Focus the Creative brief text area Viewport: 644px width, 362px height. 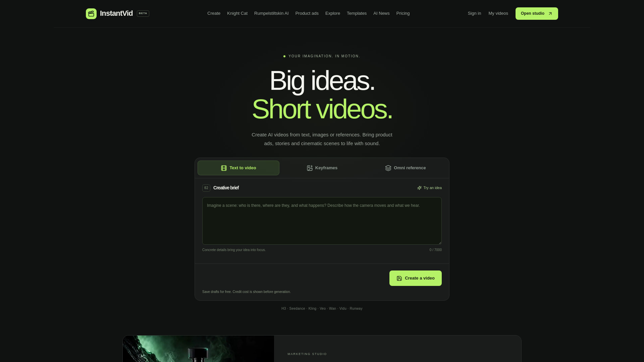point(322,221)
